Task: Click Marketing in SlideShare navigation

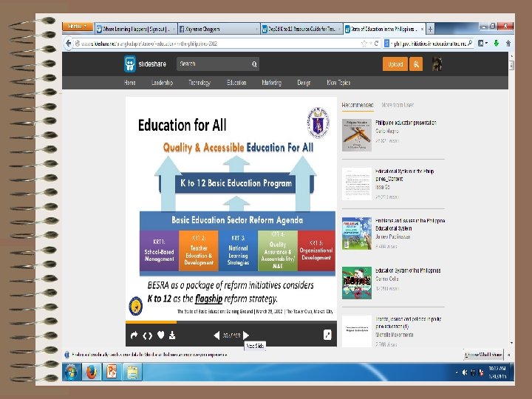Action: pos(271,83)
